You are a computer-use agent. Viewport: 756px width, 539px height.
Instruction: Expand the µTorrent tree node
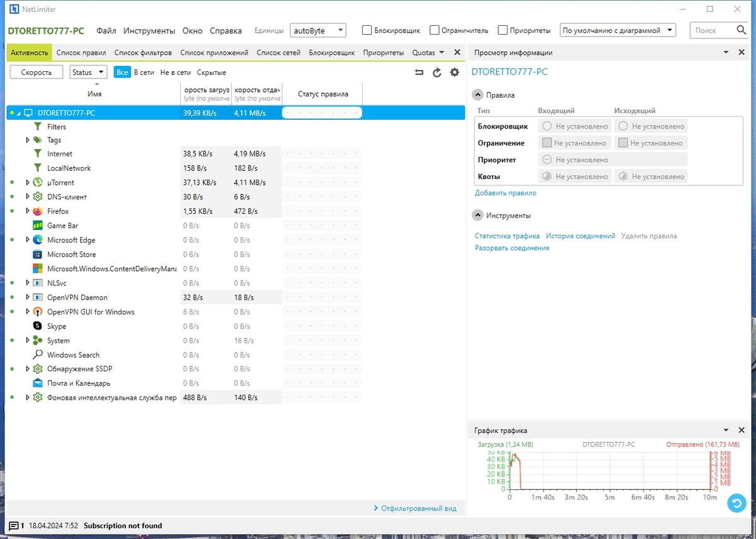tap(28, 183)
